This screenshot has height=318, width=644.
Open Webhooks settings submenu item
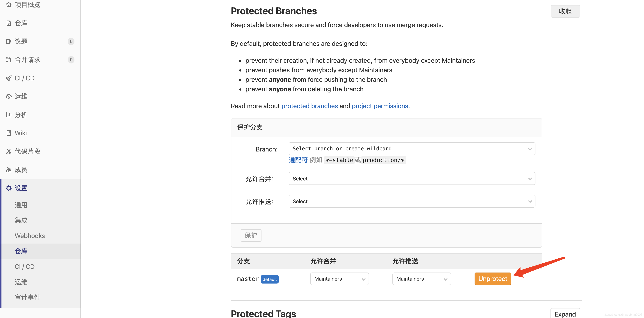point(30,236)
